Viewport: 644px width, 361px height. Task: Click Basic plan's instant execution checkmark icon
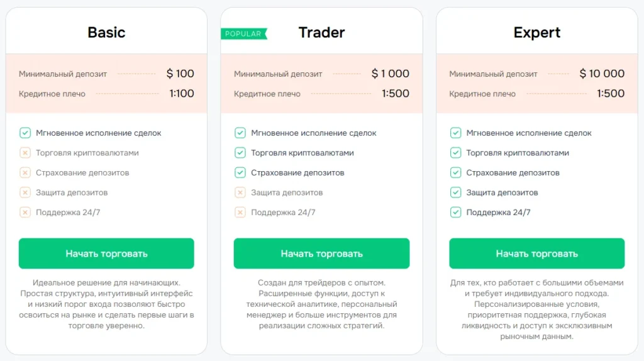[x=25, y=133]
